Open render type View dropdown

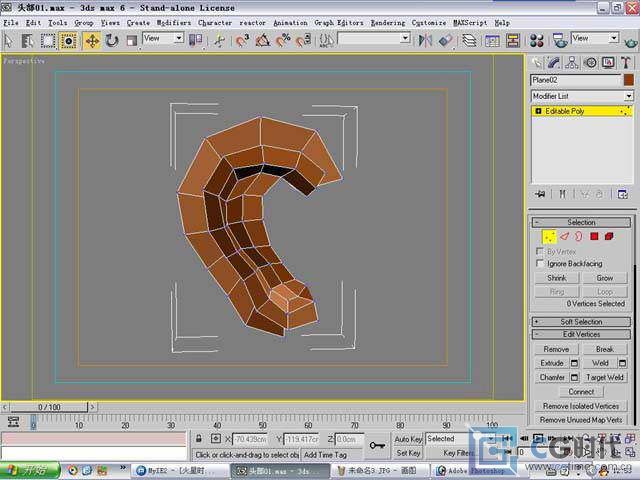595,39
